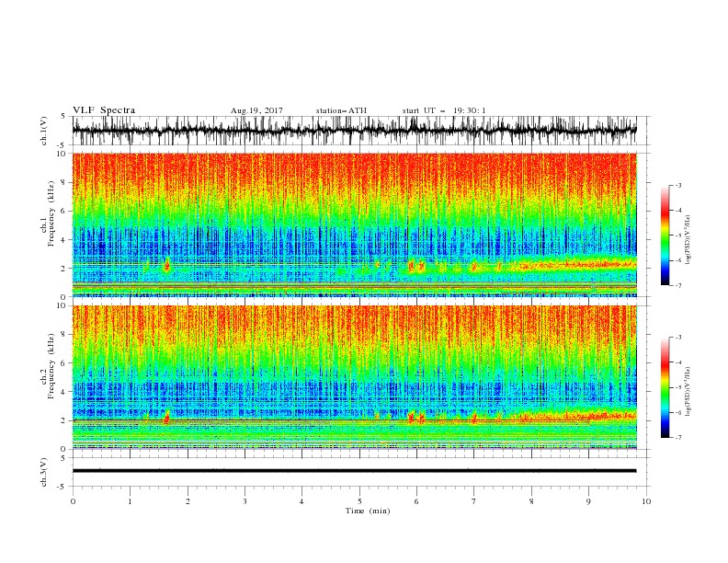Click the "-7" label on the ch.2 color bar
Screen dimensions: 728x563
pyautogui.click(x=678, y=437)
